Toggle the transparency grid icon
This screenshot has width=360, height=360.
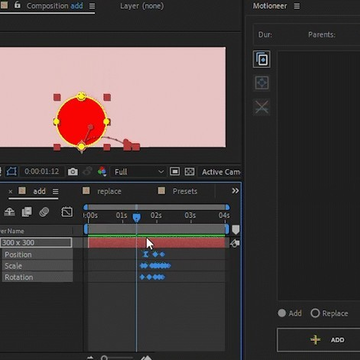click(x=189, y=171)
